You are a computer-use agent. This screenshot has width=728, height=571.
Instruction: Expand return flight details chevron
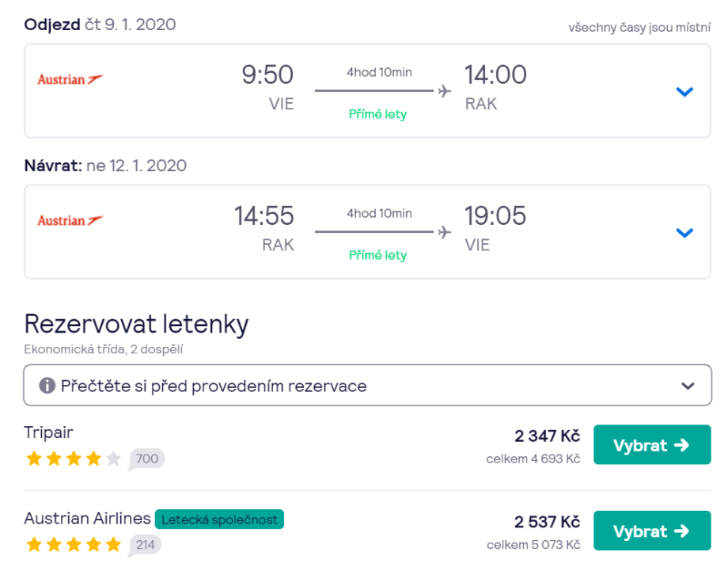[684, 233]
